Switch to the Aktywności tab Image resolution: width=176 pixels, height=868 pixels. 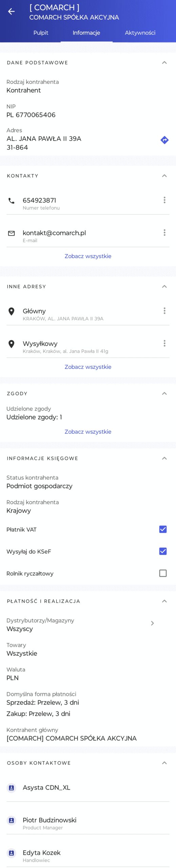(140, 33)
